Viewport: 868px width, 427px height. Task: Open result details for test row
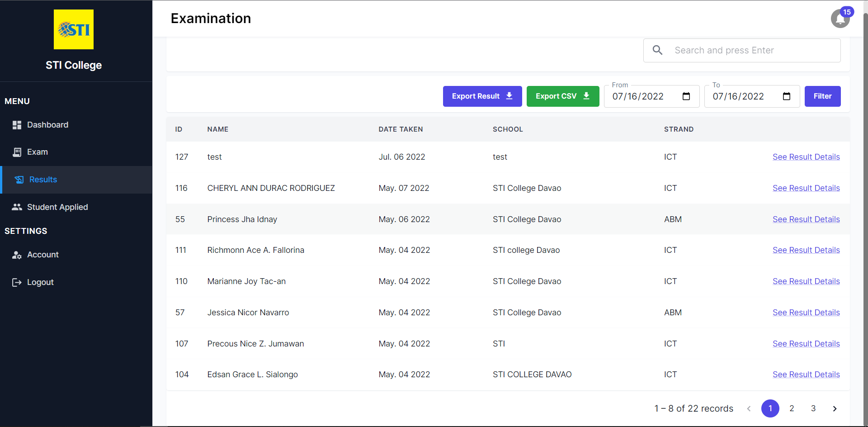806,157
